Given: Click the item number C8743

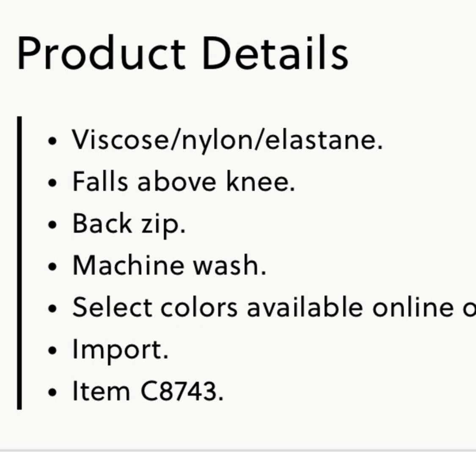Looking at the screenshot, I should 182,392.
